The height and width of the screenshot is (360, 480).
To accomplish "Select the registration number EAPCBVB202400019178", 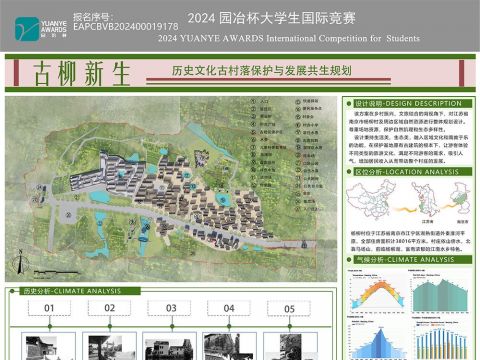I will [126, 27].
